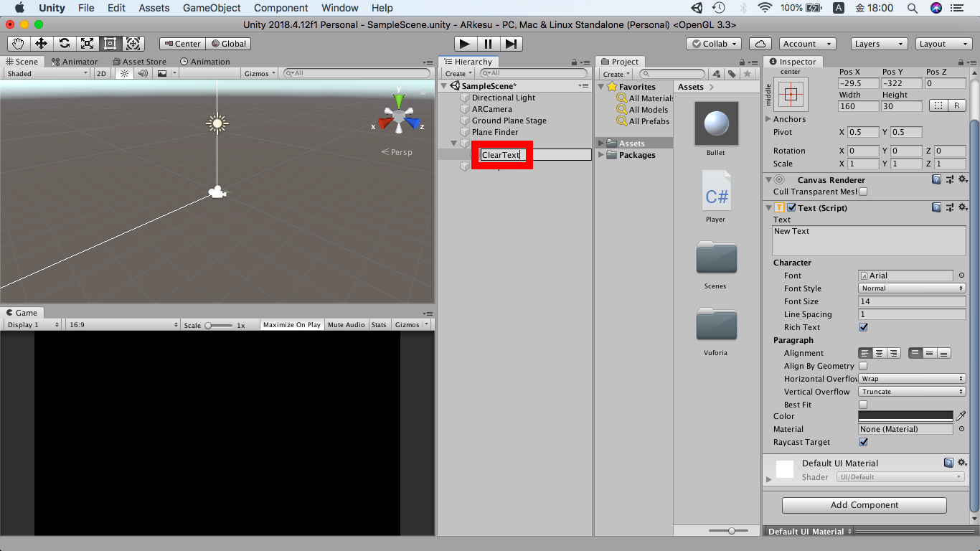The height and width of the screenshot is (551, 980).
Task: Open Default UI Material help icon
Action: 949,463
